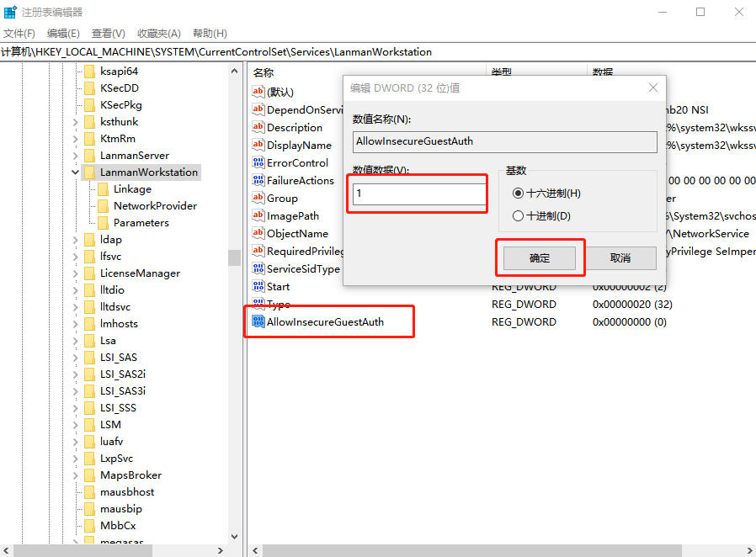
Task: Click the mausbhost folder icon
Action: [90, 492]
